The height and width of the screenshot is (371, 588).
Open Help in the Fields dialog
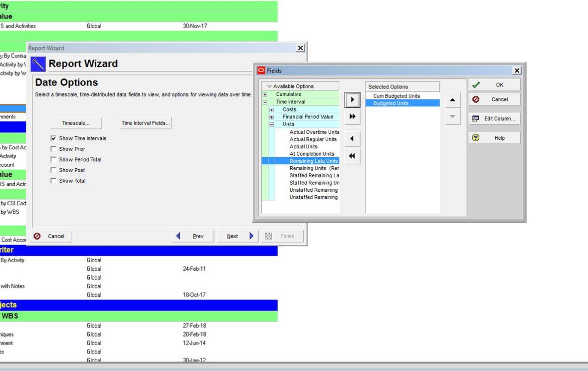coord(494,138)
